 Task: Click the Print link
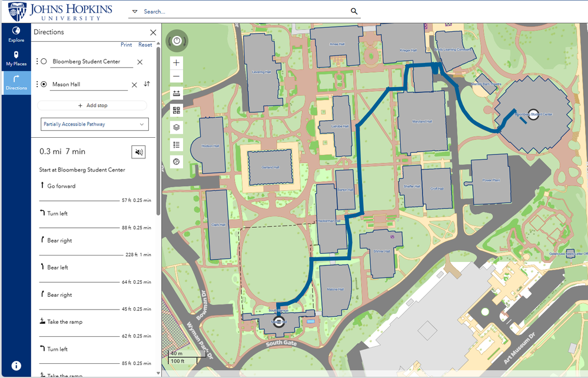126,45
